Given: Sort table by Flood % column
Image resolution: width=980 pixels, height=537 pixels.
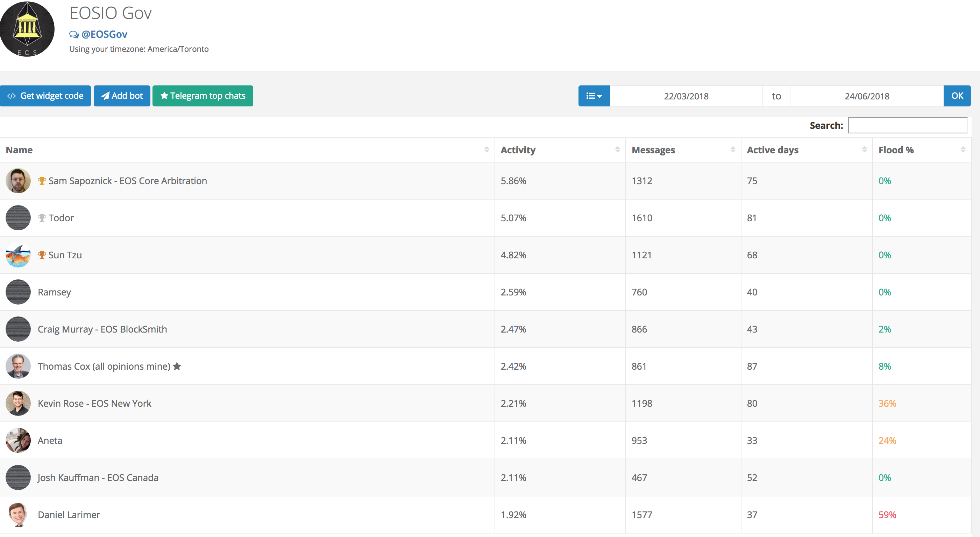Looking at the screenshot, I should pos(922,150).
